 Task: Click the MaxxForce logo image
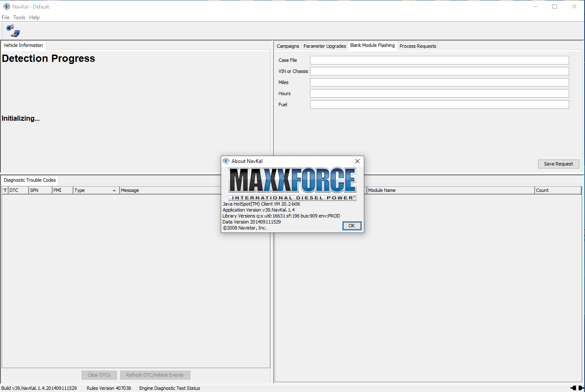point(292,184)
